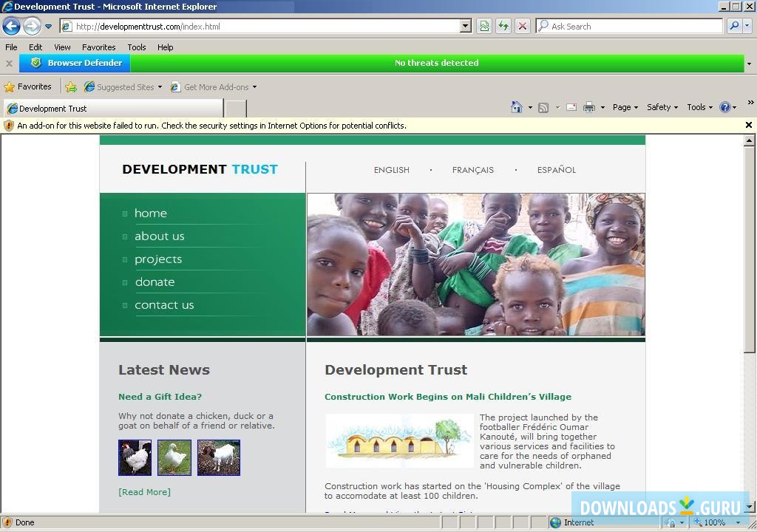Open the Need a Gift Idea? headline

click(160, 397)
